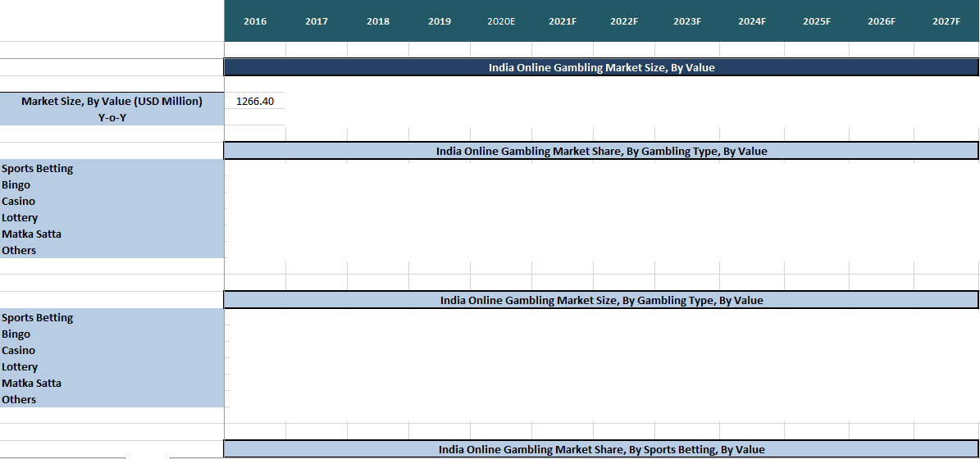Click the India Online Gambling Market Size, By Value title
The width and height of the screenshot is (980, 459).
[601, 68]
